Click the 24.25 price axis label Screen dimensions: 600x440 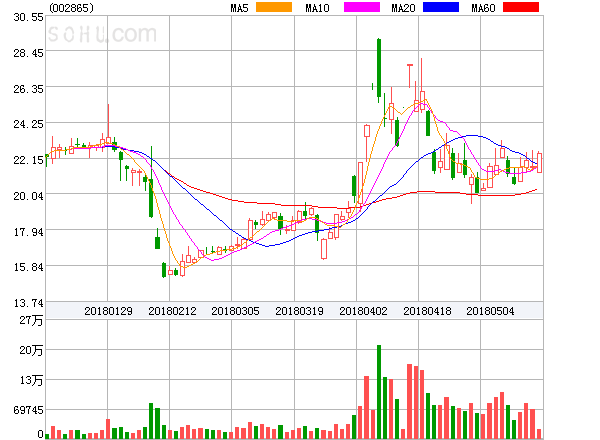28,124
